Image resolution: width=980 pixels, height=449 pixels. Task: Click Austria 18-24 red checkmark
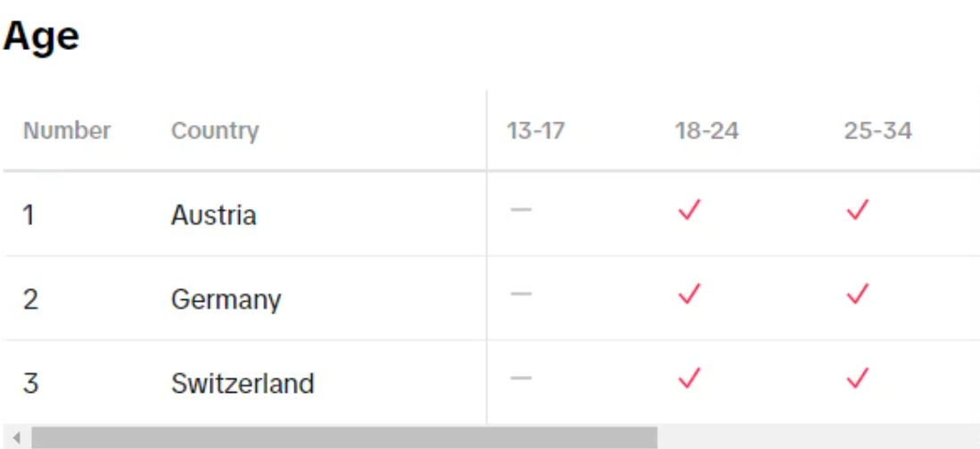tap(689, 210)
